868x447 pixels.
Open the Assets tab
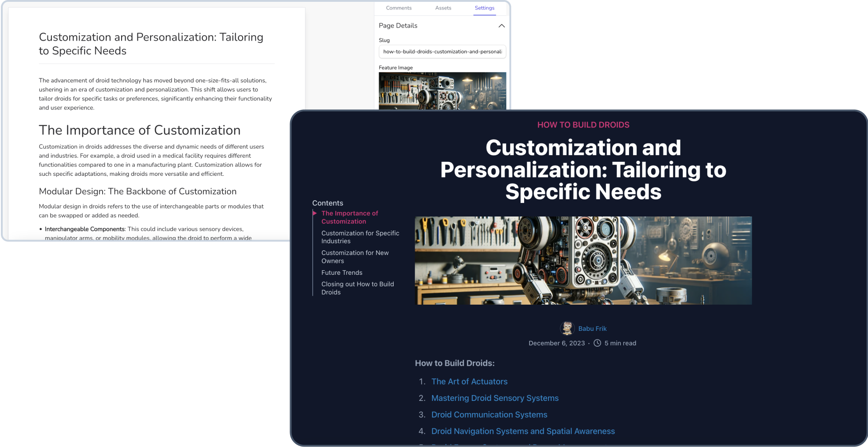click(443, 8)
